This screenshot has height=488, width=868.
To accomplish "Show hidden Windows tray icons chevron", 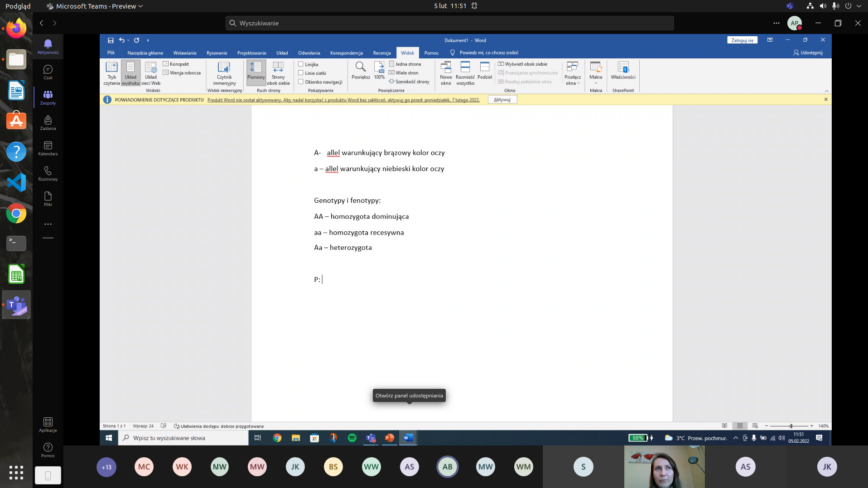I will [735, 437].
